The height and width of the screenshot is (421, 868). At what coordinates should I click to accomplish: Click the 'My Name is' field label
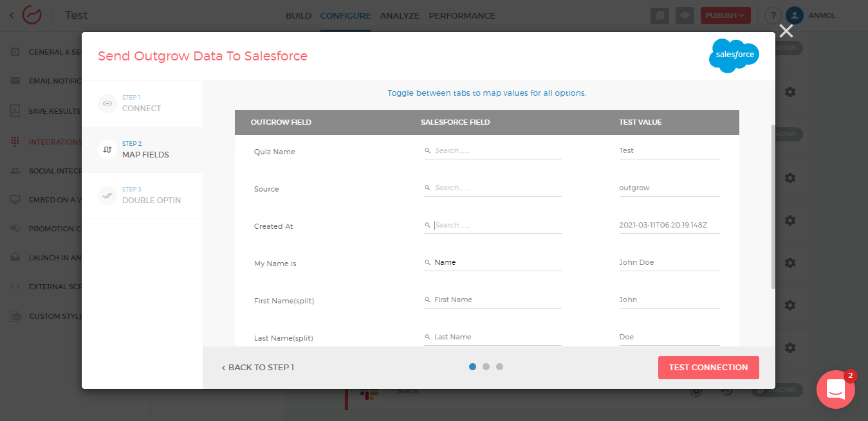[x=275, y=264]
